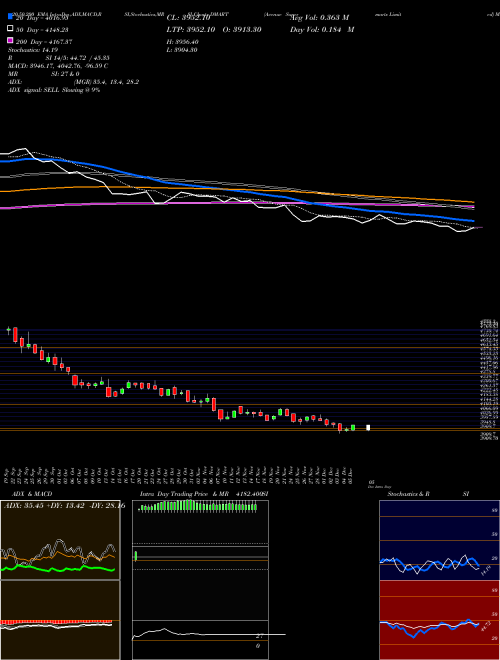Click the small green candle in intraday panel

(136, 556)
